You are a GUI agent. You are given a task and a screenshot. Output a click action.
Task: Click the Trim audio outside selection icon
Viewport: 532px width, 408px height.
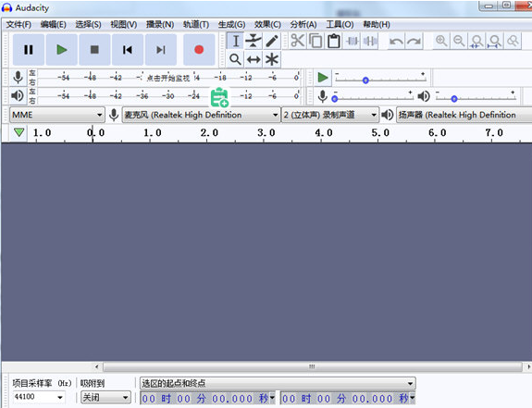pyautogui.click(x=353, y=41)
